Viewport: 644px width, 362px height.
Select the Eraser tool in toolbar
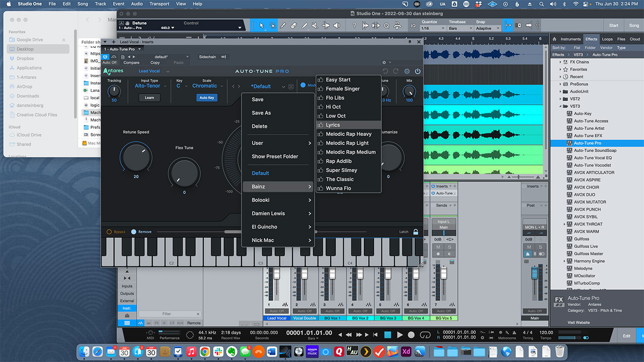coord(294,26)
